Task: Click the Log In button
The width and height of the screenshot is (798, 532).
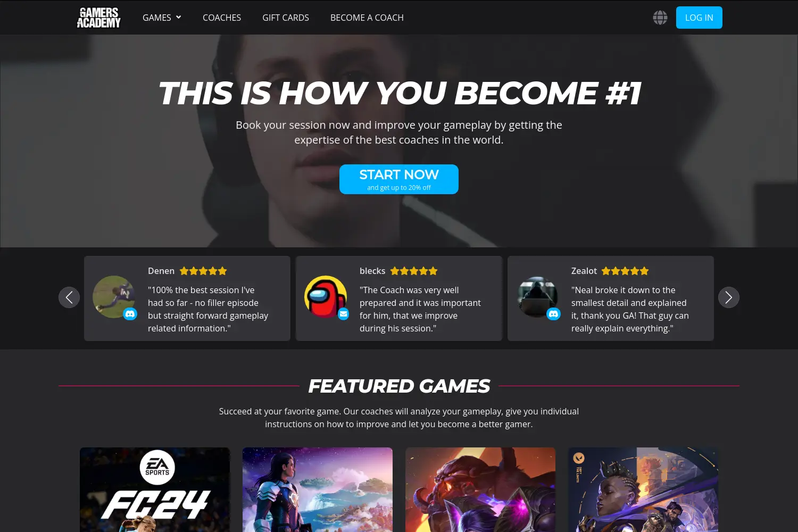Action: (699, 18)
